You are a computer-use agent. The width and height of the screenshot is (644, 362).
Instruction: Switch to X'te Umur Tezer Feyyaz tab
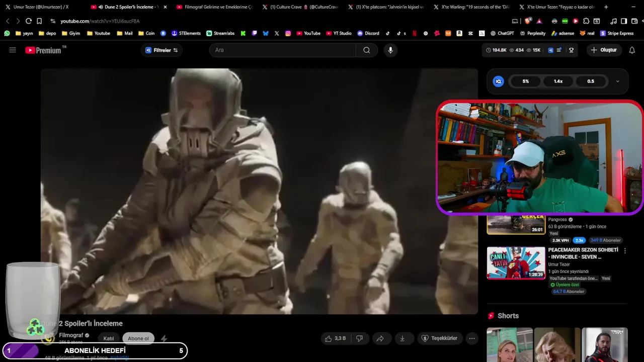557,7
